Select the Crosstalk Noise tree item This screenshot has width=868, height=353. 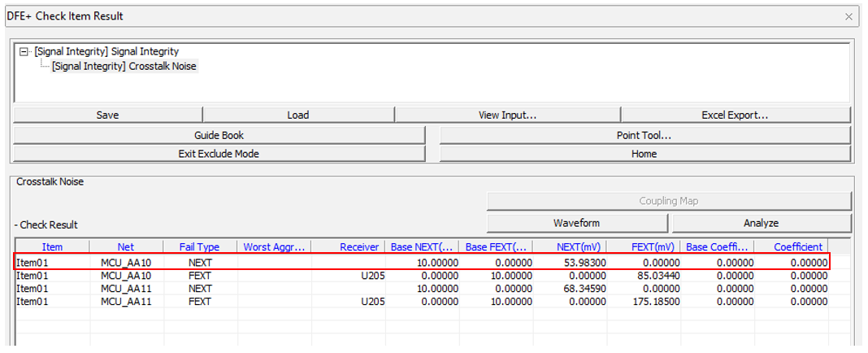[124, 66]
